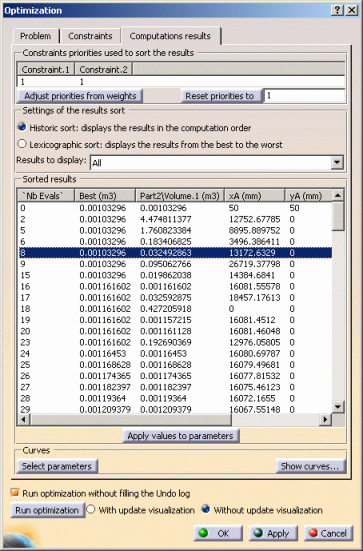363x551 pixels.
Task: Switch to the Problem tab
Action: pyautogui.click(x=35, y=36)
